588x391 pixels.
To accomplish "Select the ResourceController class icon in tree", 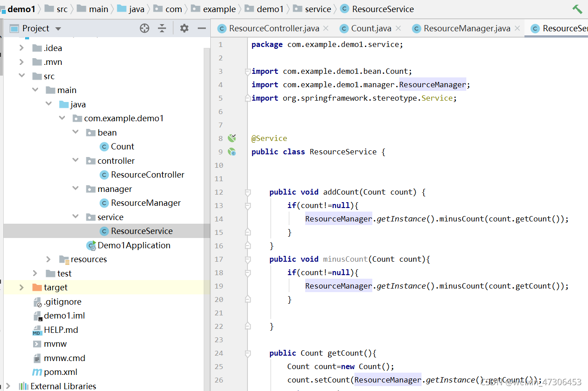I will click(x=104, y=175).
